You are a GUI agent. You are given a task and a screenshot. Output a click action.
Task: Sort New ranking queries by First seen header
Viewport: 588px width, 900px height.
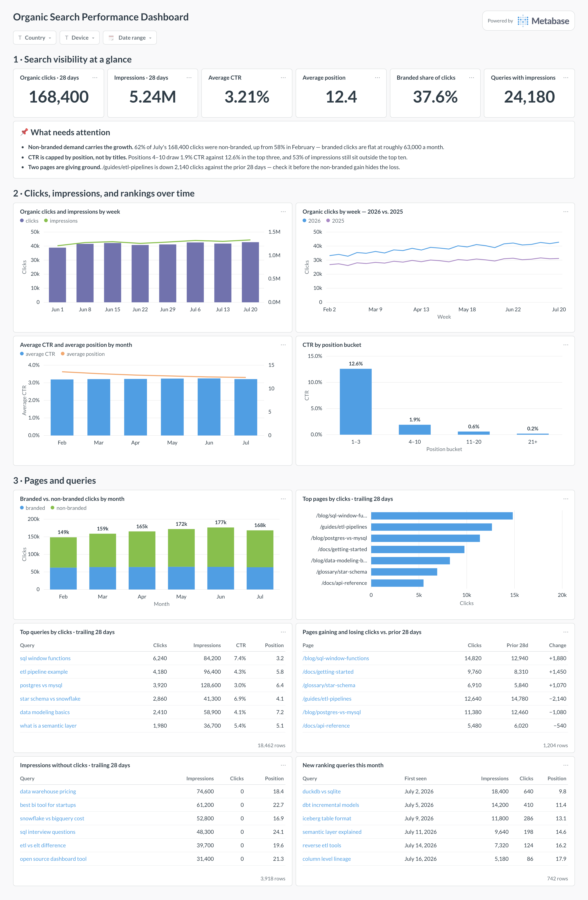click(415, 778)
